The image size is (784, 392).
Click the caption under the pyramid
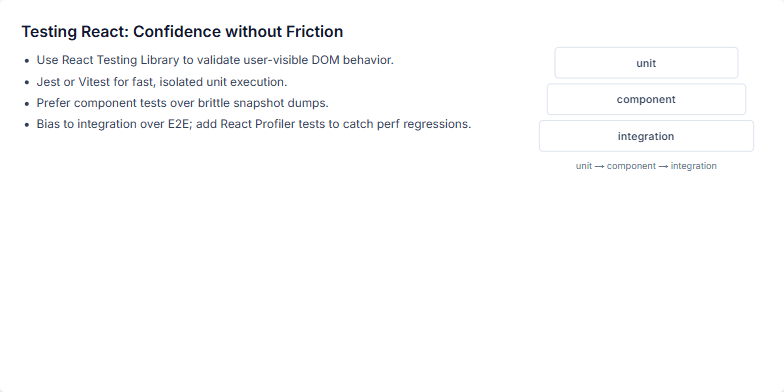pos(646,166)
